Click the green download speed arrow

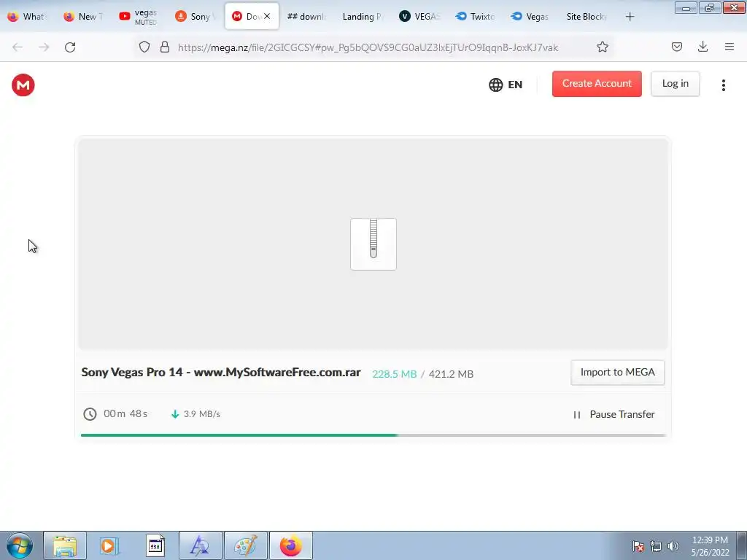pyautogui.click(x=175, y=414)
